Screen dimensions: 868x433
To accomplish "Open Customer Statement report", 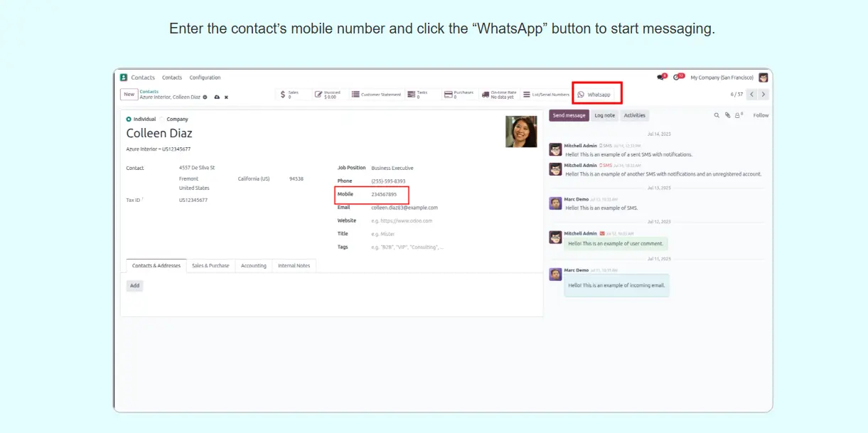I will click(x=376, y=95).
